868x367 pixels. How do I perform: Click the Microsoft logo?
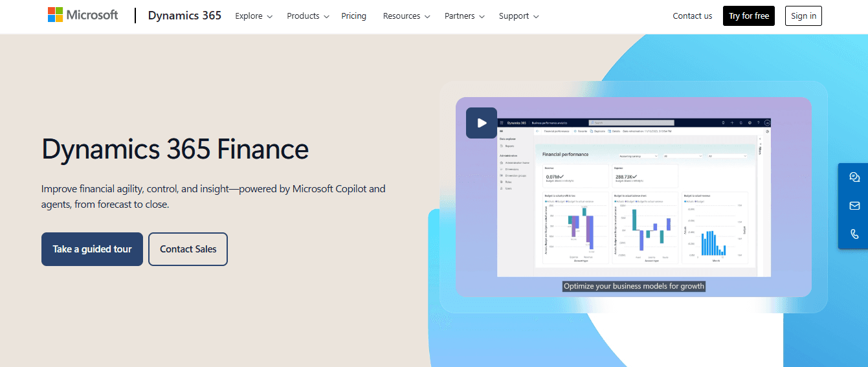click(83, 16)
